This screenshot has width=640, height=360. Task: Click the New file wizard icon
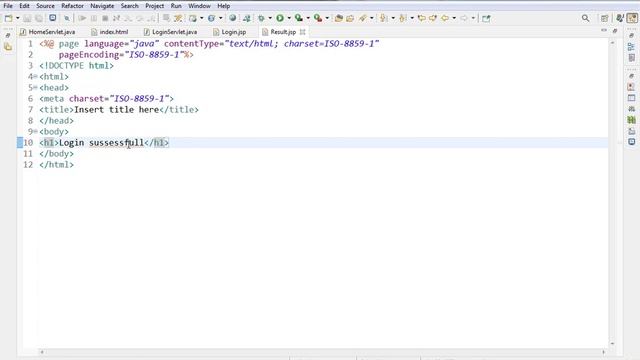[8, 18]
